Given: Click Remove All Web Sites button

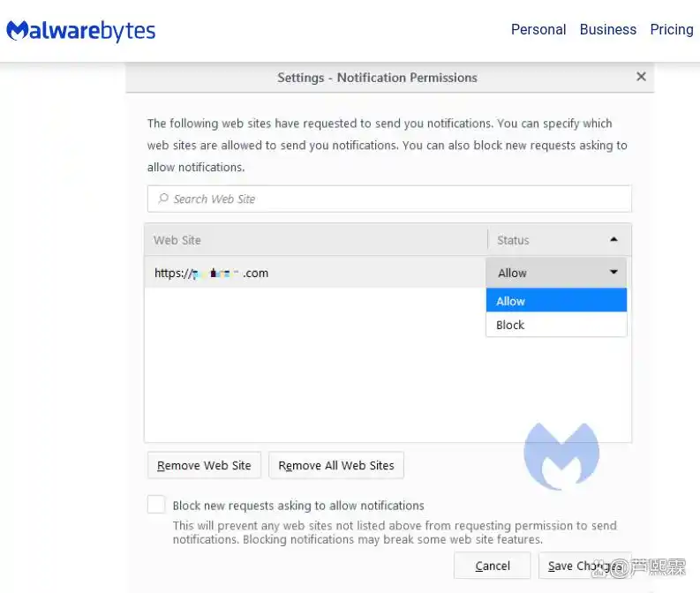Looking at the screenshot, I should [336, 465].
